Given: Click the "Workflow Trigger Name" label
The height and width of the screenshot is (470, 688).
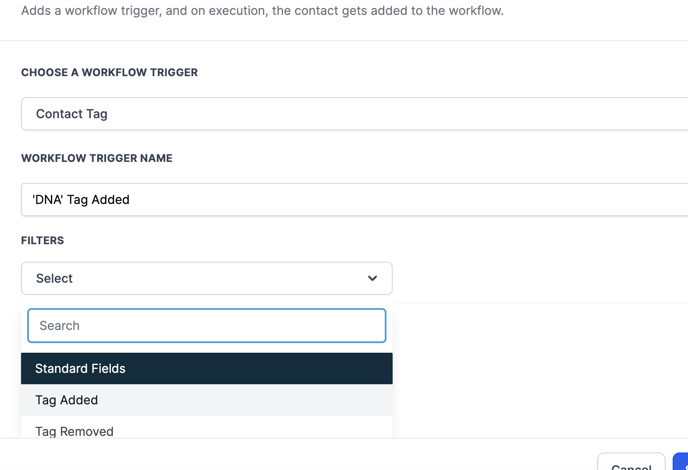Looking at the screenshot, I should point(96,158).
